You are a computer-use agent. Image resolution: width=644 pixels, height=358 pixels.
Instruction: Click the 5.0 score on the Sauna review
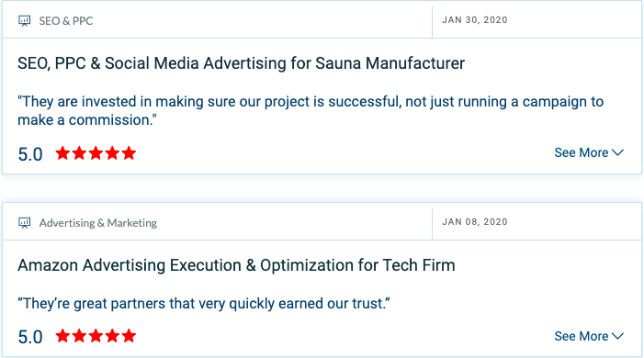coord(30,154)
